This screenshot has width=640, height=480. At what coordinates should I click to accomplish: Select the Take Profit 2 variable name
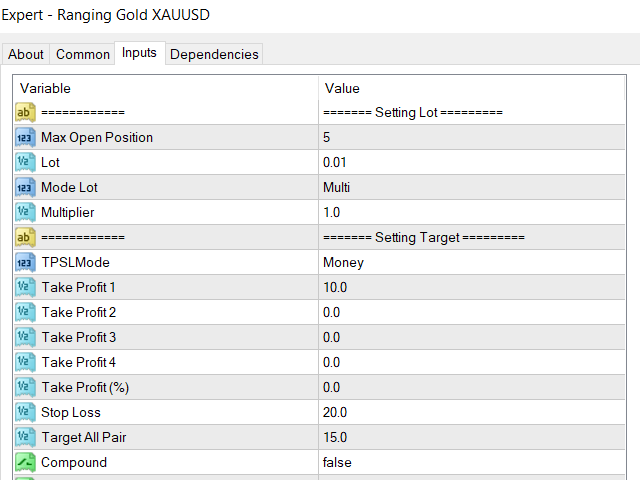pos(79,312)
